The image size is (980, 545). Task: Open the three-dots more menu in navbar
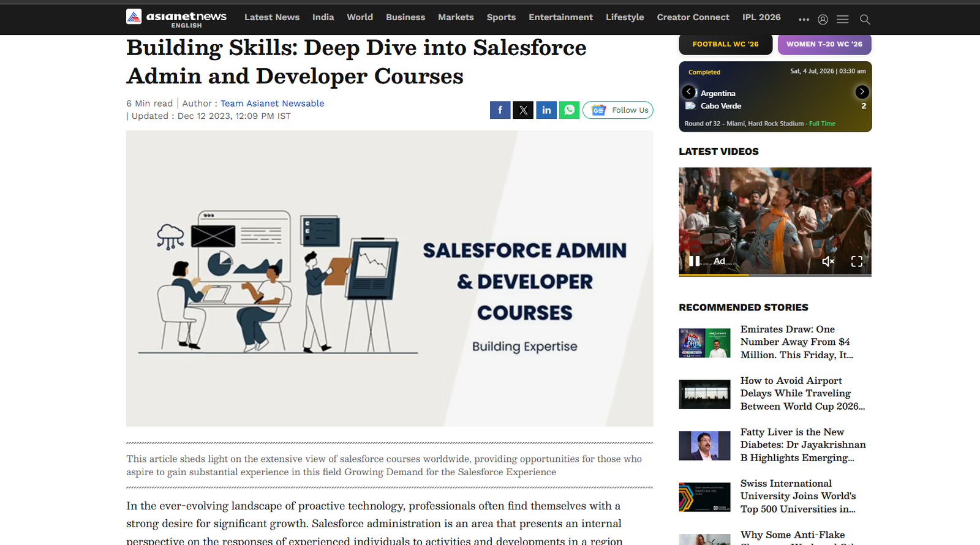coord(804,20)
